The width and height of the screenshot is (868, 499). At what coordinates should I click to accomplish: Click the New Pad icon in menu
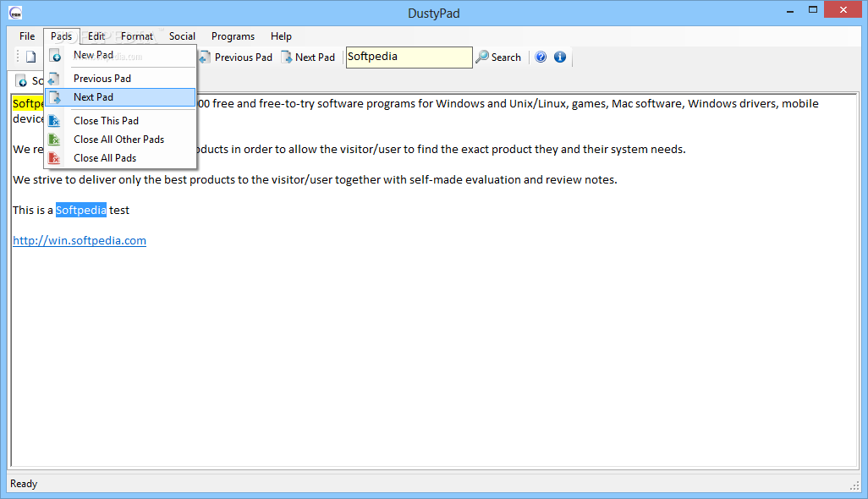pyautogui.click(x=55, y=55)
